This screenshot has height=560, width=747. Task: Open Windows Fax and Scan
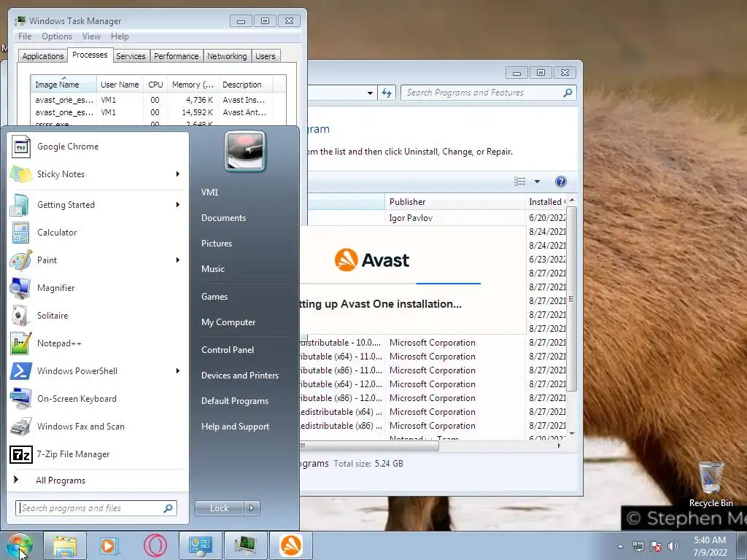coord(98,426)
